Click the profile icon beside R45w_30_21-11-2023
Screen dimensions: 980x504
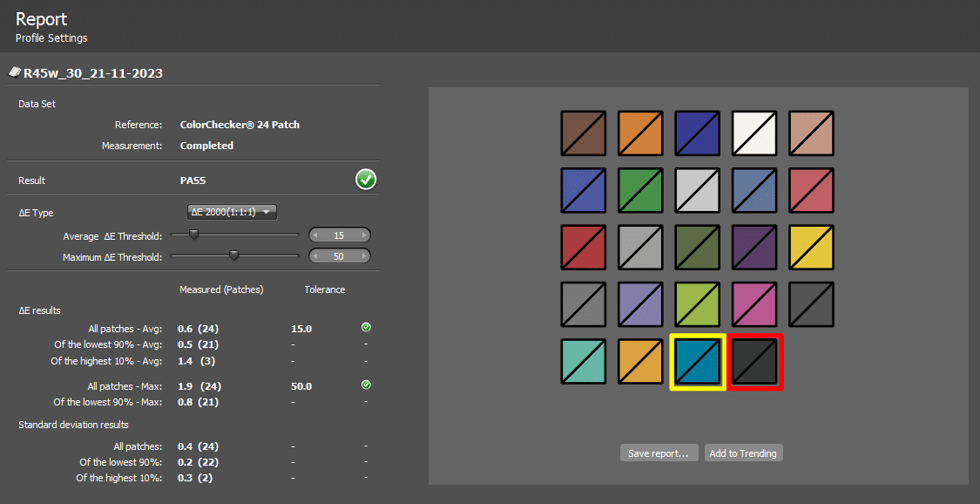point(14,72)
